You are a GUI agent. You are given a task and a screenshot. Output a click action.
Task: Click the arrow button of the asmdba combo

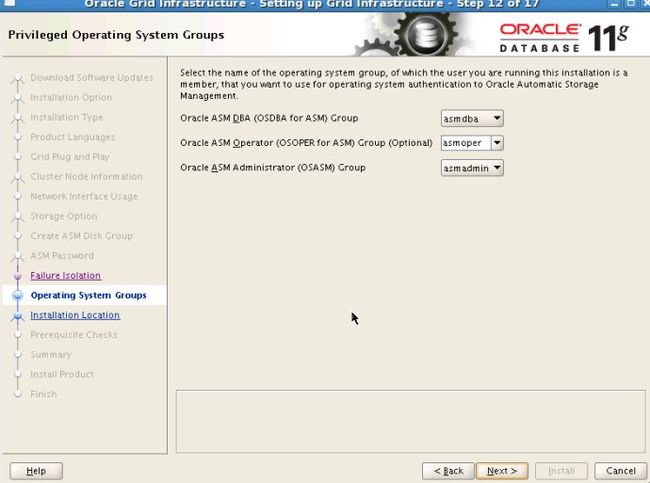point(497,119)
